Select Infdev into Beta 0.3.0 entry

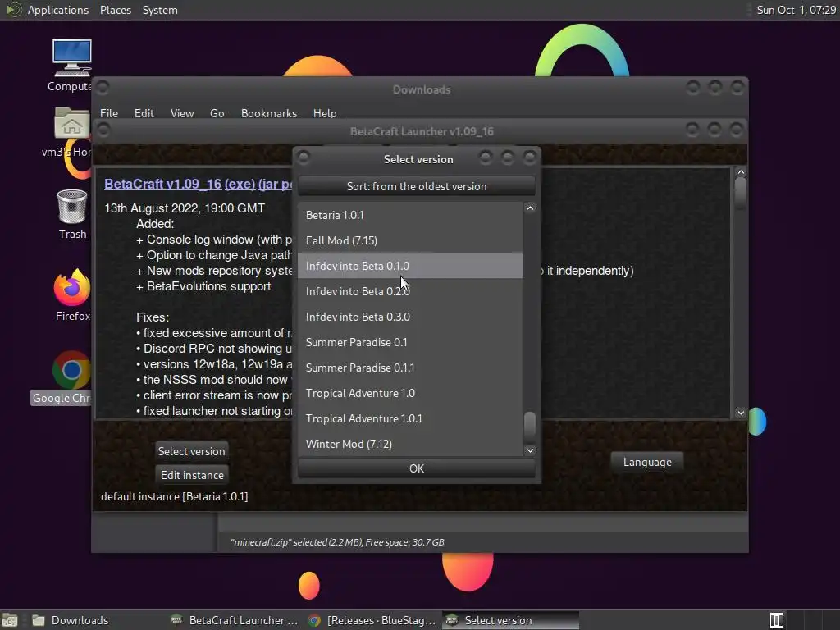click(x=410, y=317)
